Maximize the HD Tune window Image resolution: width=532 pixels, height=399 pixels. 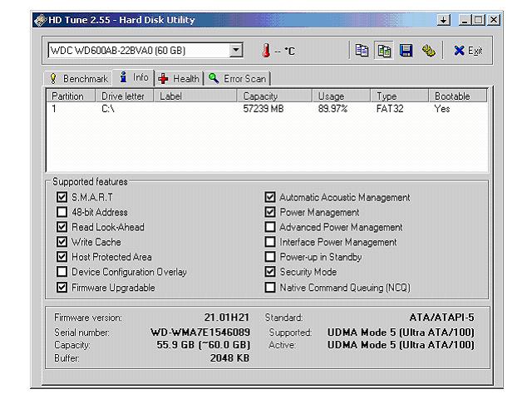click(x=479, y=20)
